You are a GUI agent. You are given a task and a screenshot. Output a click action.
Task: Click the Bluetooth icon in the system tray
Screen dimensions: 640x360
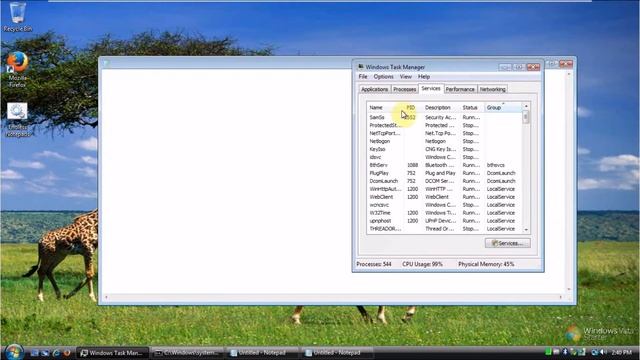[565, 352]
